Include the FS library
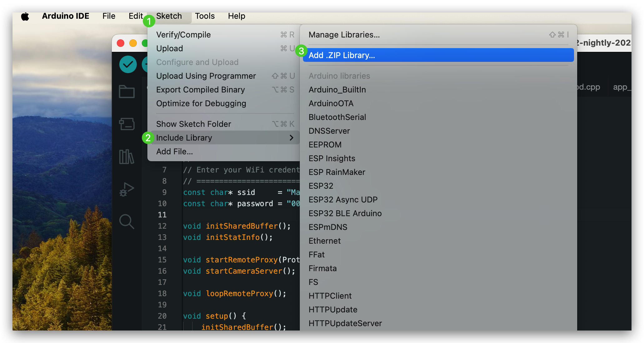 [438, 282]
